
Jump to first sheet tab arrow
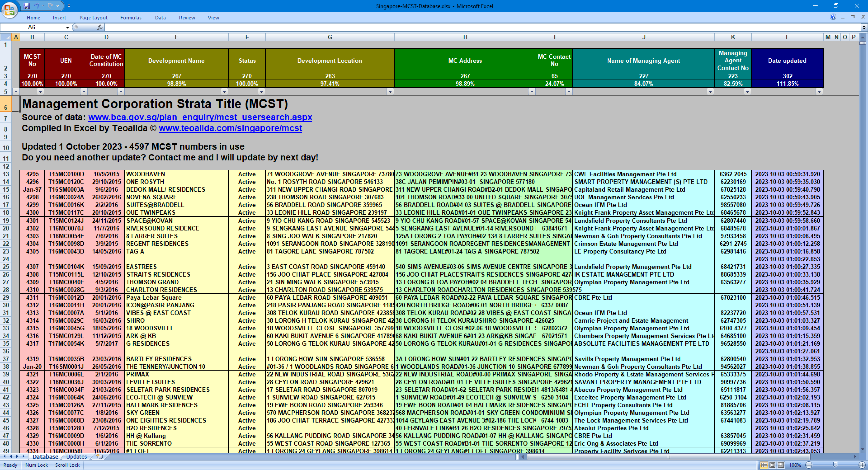point(4,456)
